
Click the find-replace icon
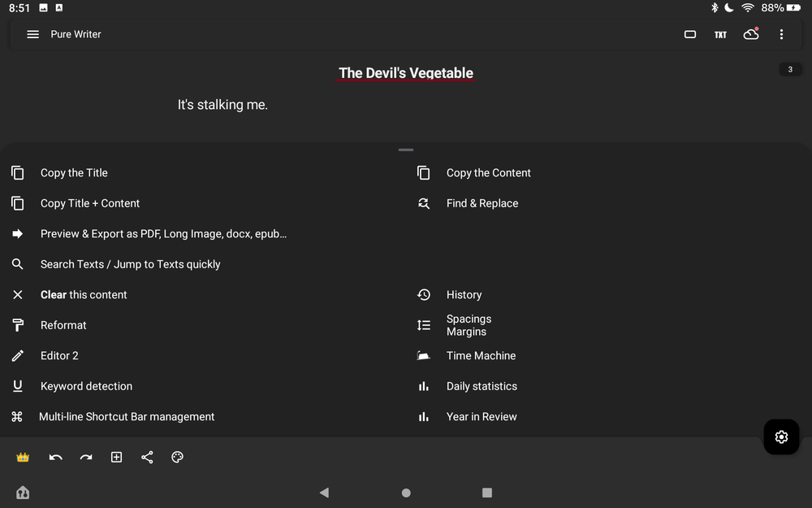pyautogui.click(x=424, y=203)
